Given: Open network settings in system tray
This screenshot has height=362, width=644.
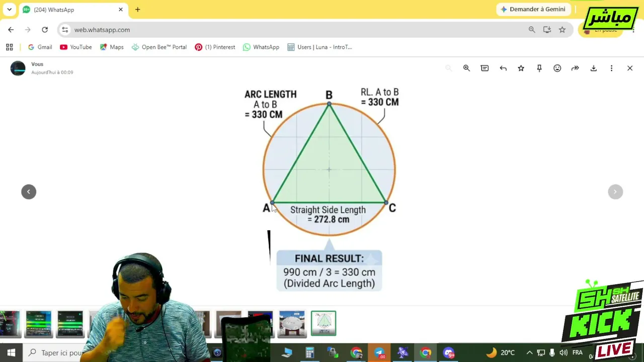Looking at the screenshot, I should click(541, 353).
